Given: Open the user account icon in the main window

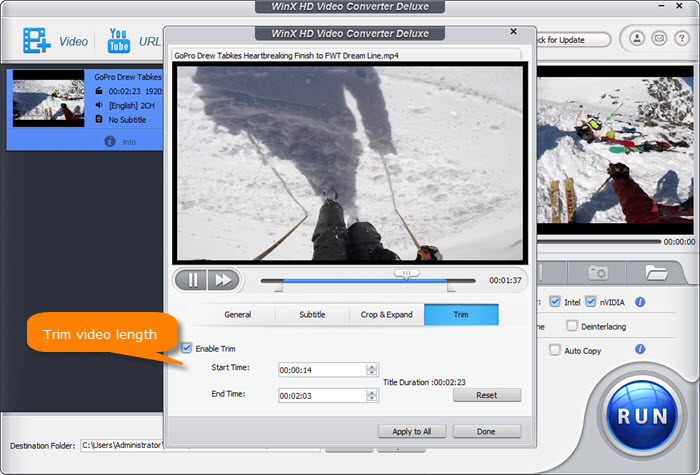Looking at the screenshot, I should coord(637,38).
